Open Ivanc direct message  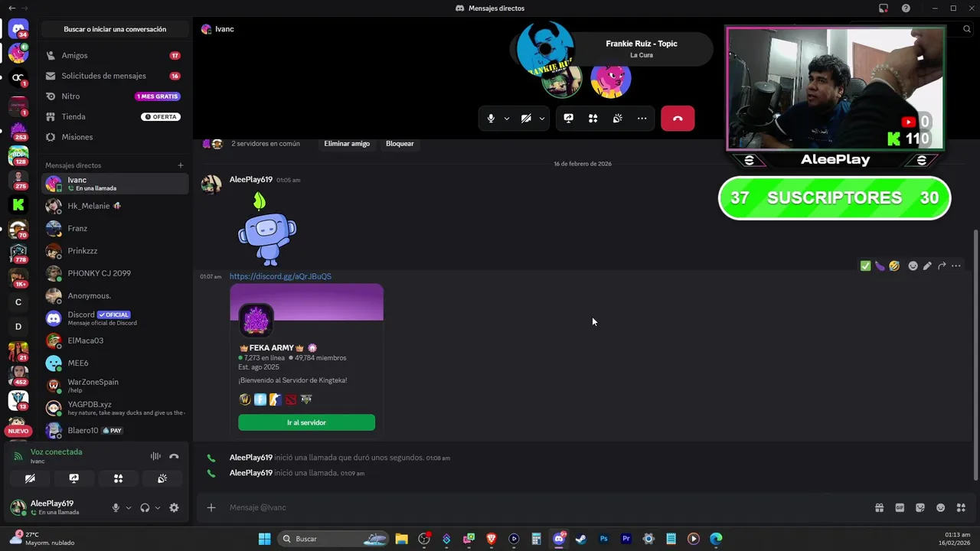[115, 184]
